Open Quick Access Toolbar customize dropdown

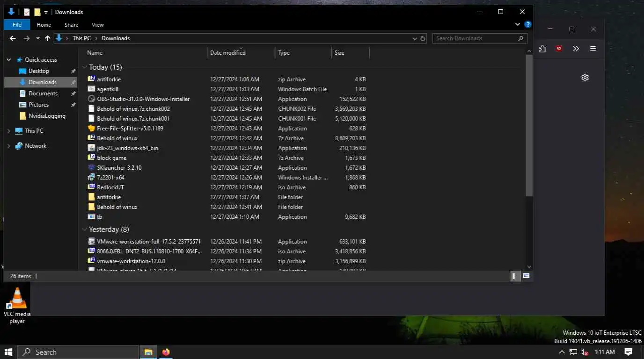46,12
